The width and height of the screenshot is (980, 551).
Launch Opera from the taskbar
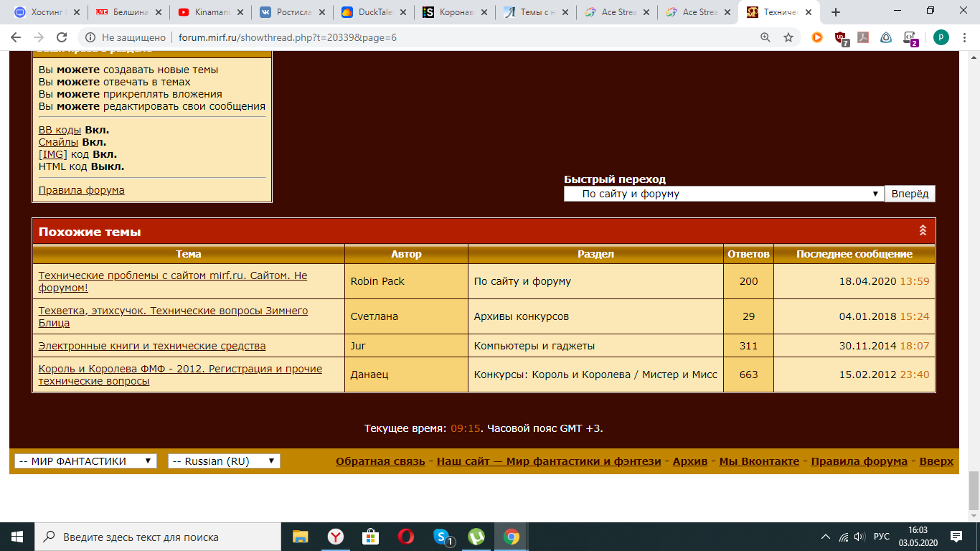tap(405, 537)
